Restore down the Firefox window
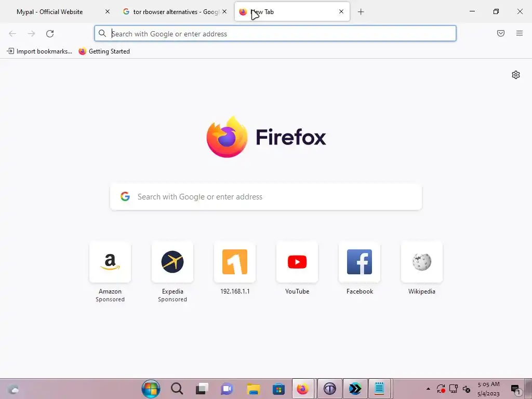Screen dimensions: 532x399 point(496,11)
